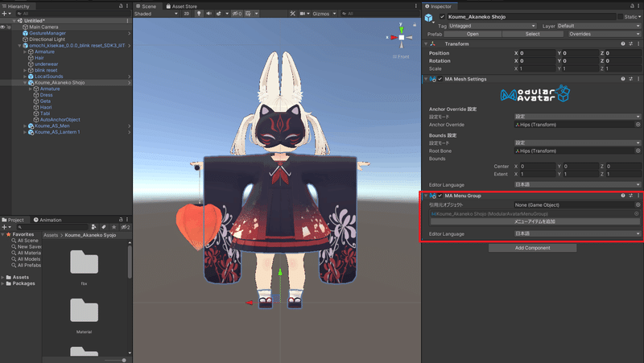
Task: Search by label tag in Project panel
Action: [104, 227]
